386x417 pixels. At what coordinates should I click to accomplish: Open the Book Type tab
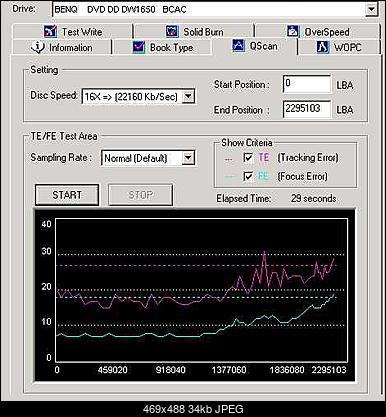163,47
